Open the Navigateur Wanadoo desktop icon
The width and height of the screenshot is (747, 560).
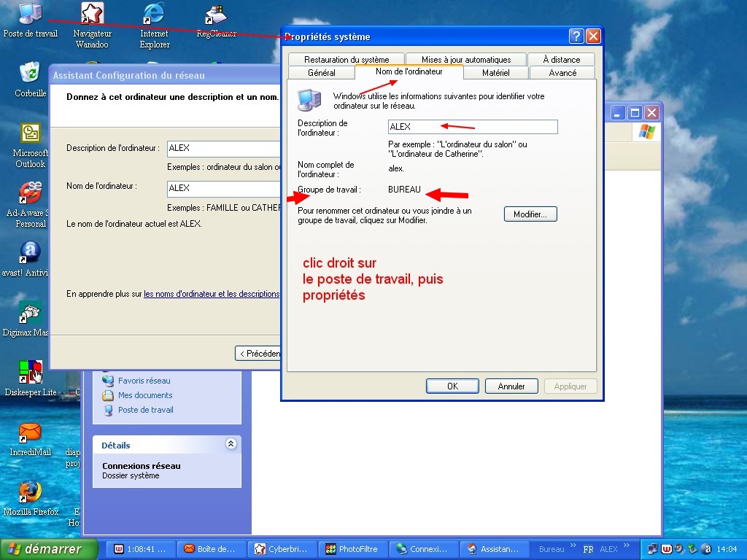point(92,15)
